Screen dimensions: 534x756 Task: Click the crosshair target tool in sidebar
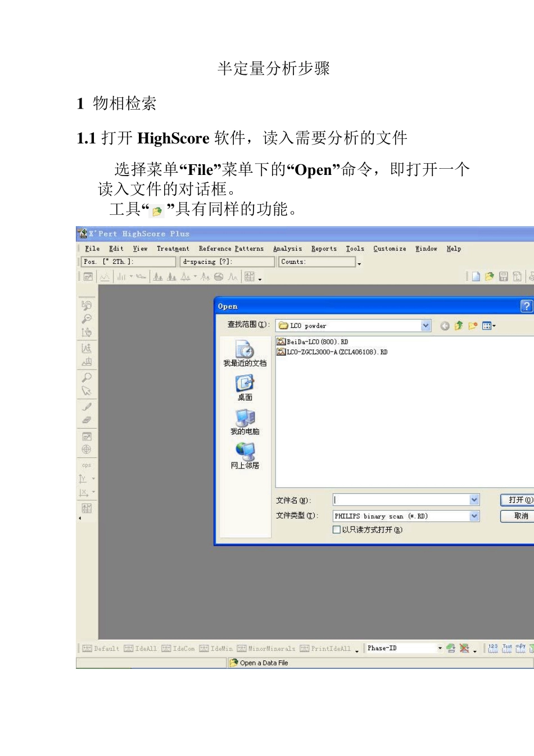(87, 449)
